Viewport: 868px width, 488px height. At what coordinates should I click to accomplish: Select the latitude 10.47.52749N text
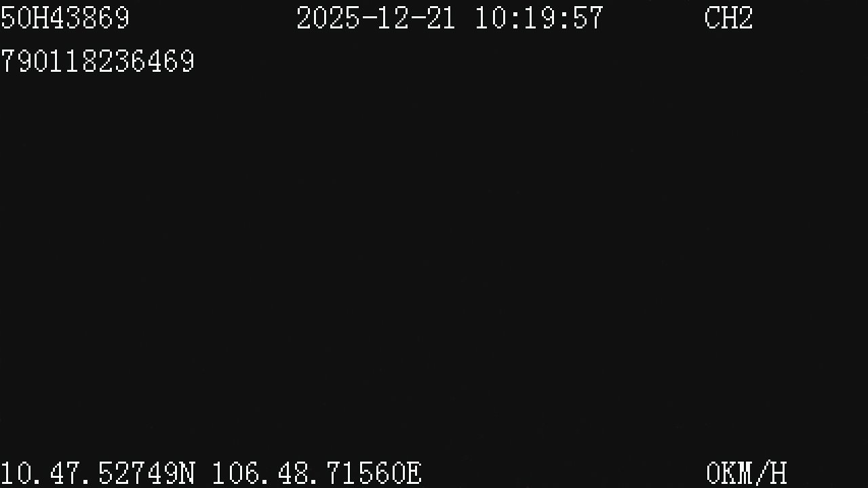coord(98,473)
